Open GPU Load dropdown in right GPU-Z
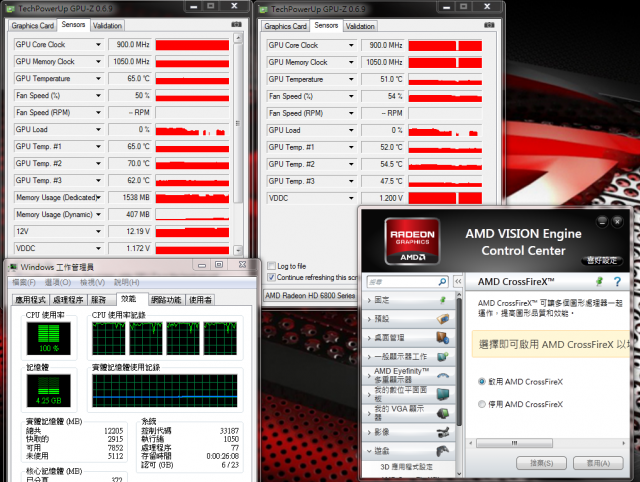Image resolution: width=640 pixels, height=482 pixels. (351, 130)
